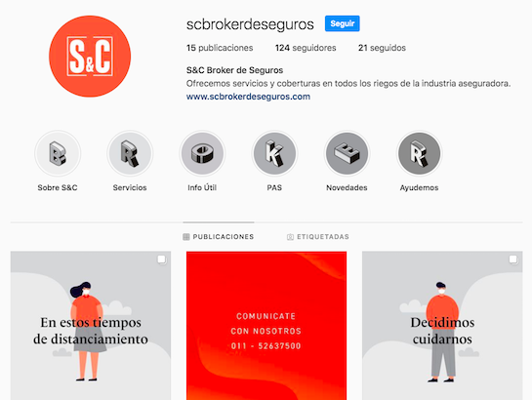Open the Ayudemos story highlight
The height and width of the screenshot is (400, 532).
tap(419, 153)
